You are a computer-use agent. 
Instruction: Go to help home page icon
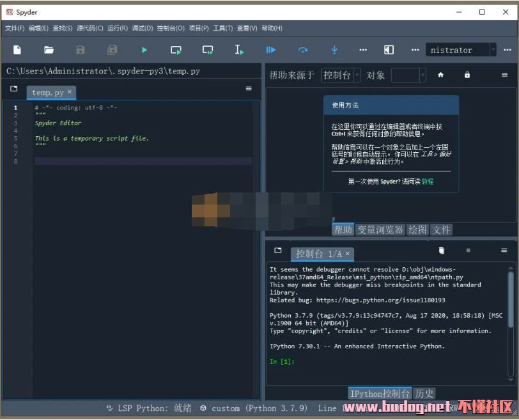(440, 75)
